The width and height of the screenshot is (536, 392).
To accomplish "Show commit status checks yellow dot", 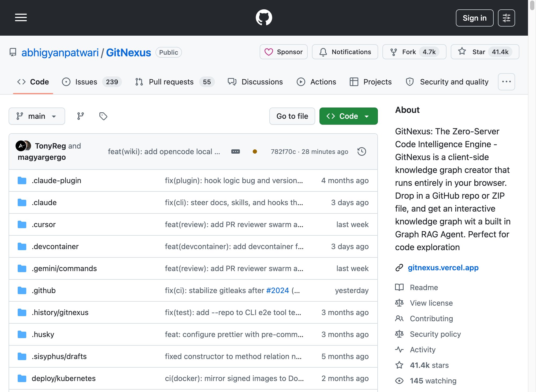I will (255, 151).
